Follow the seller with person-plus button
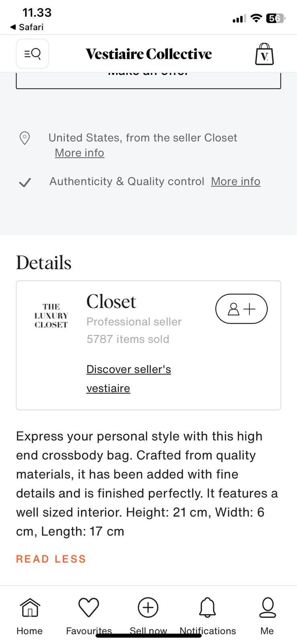 pyautogui.click(x=242, y=309)
